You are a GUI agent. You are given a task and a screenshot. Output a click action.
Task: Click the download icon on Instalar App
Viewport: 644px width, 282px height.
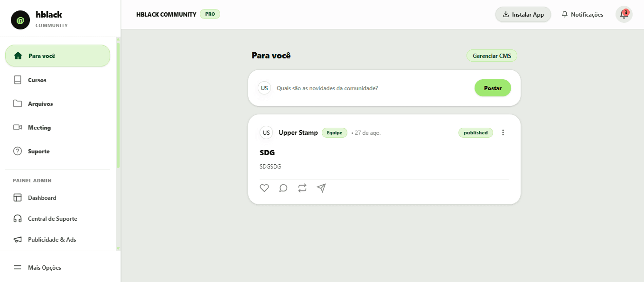pos(506,14)
